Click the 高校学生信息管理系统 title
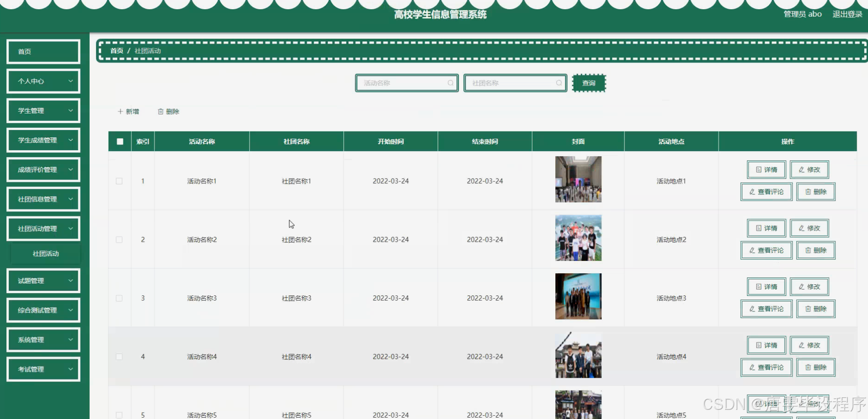 [x=440, y=15]
